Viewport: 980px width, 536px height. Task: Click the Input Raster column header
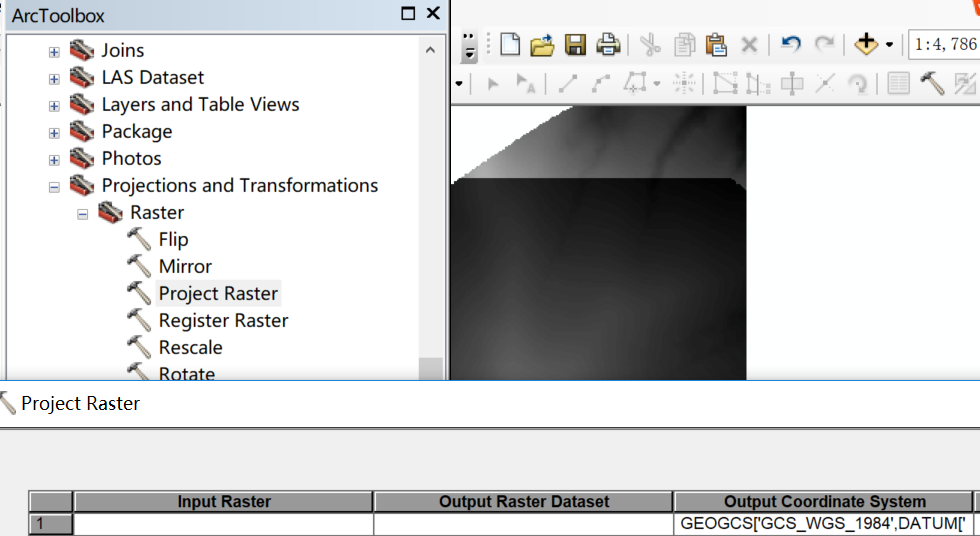pos(223,502)
